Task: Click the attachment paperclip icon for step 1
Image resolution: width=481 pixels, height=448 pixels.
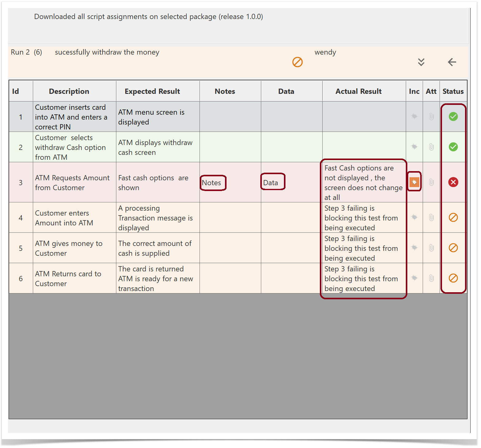Action: (431, 117)
